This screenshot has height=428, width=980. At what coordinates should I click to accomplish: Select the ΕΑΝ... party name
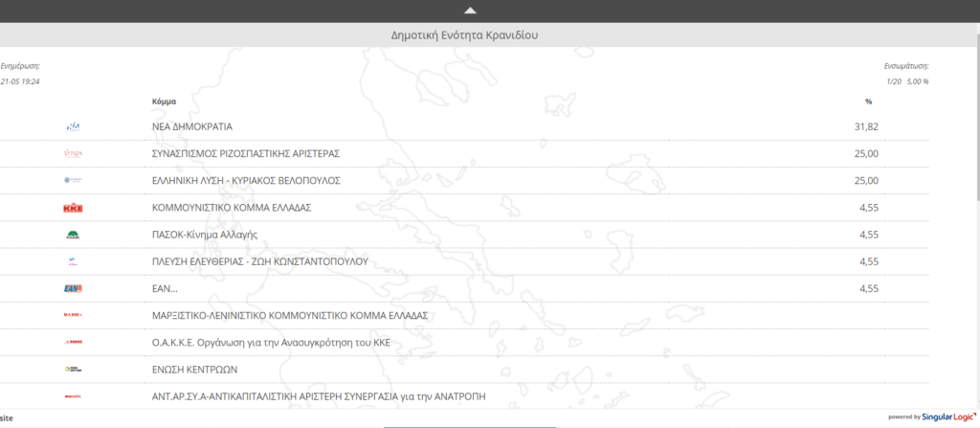165,288
